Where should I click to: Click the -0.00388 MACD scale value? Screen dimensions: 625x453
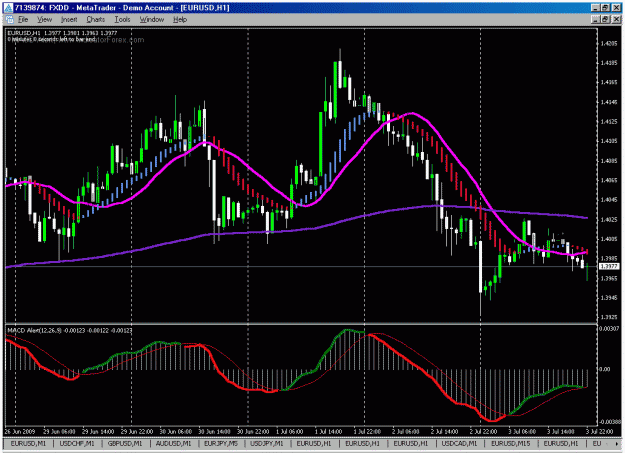610,422
